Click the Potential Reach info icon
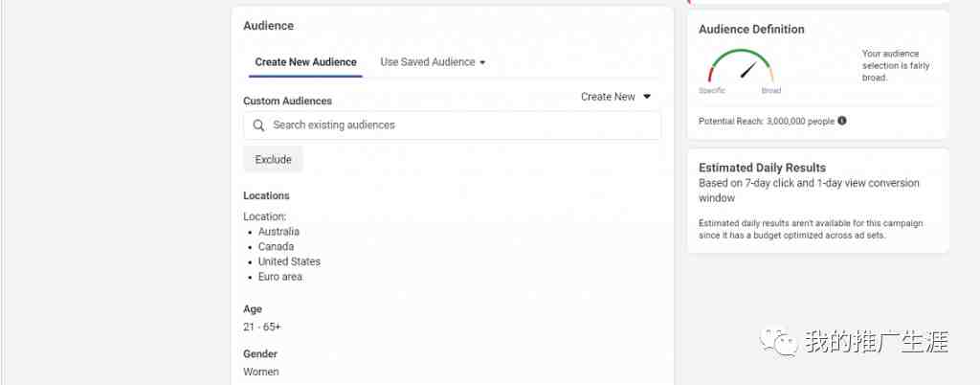Viewport: 980px width, 385px height. point(842,121)
